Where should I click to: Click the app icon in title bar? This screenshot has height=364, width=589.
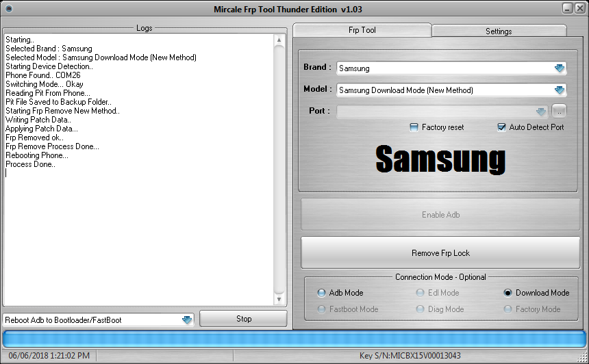[9, 9]
